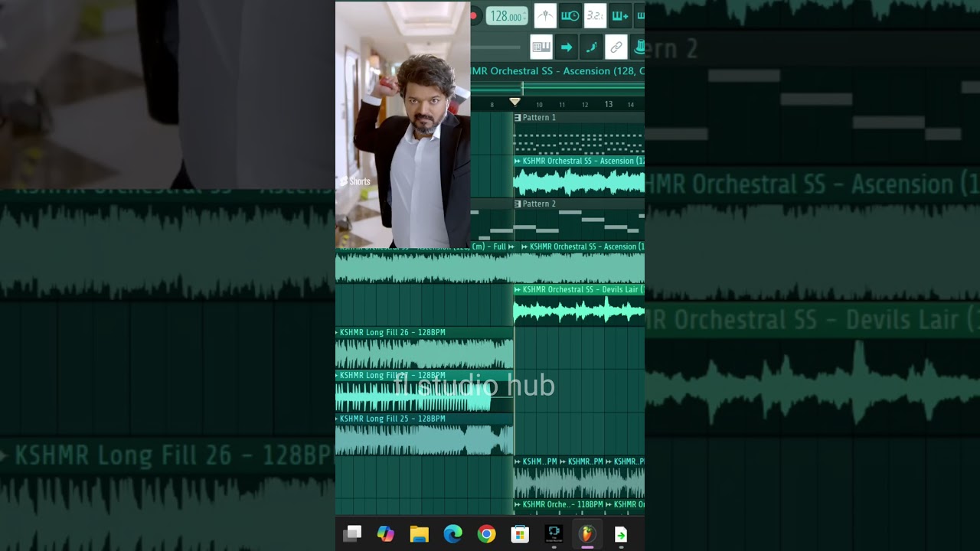Open menu arrow of Ascension clip under Pattern 2
Screen dimensions: 980x551
tap(524, 247)
